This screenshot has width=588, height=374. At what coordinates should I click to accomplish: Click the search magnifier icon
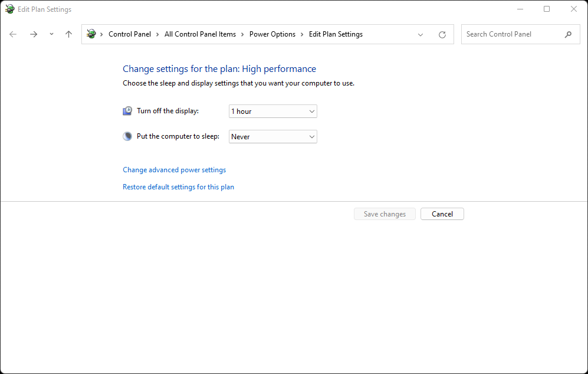[x=568, y=34]
